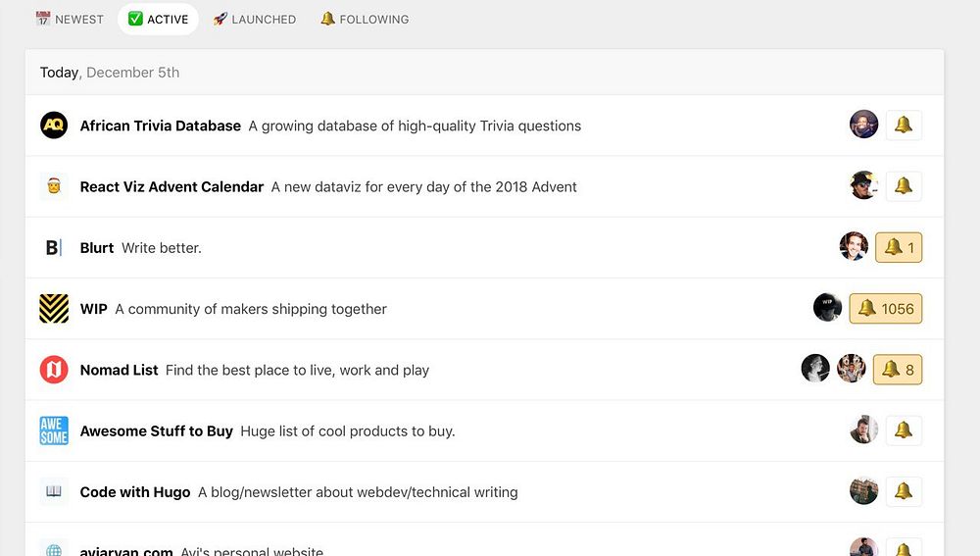
Task: Click the aviaryan.com globe icon
Action: 54,549
